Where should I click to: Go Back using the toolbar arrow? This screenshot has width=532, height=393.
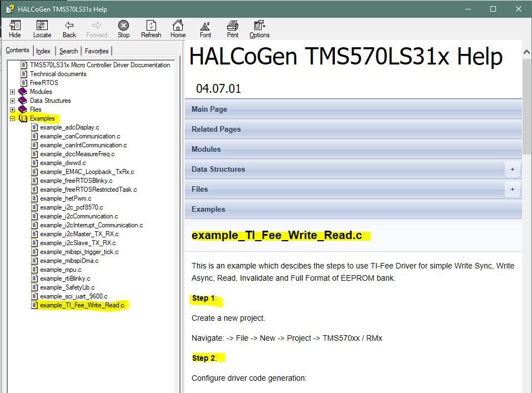coord(69,25)
